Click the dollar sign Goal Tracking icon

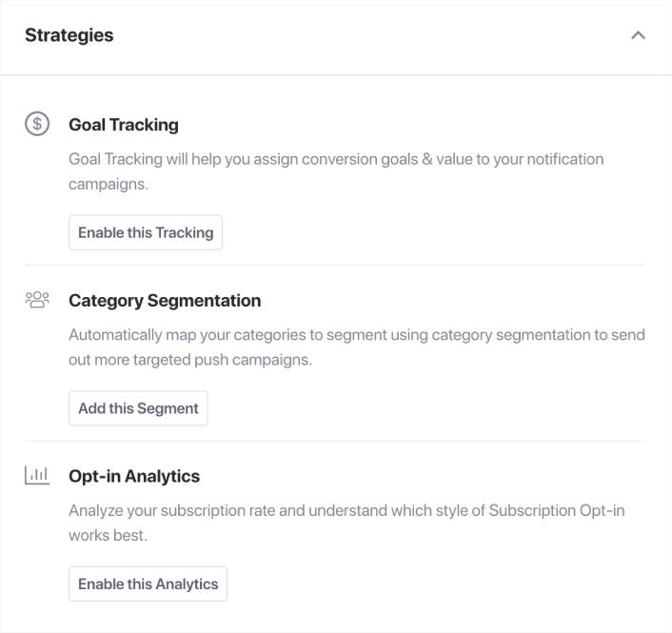click(37, 124)
